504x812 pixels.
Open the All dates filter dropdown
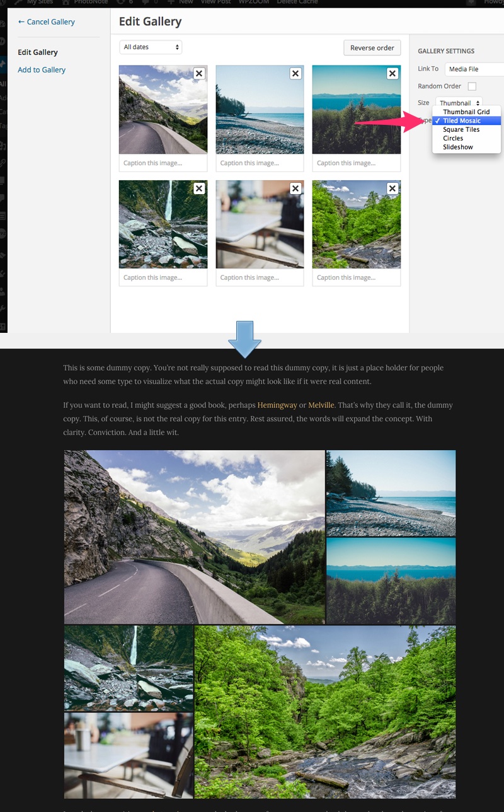[151, 47]
